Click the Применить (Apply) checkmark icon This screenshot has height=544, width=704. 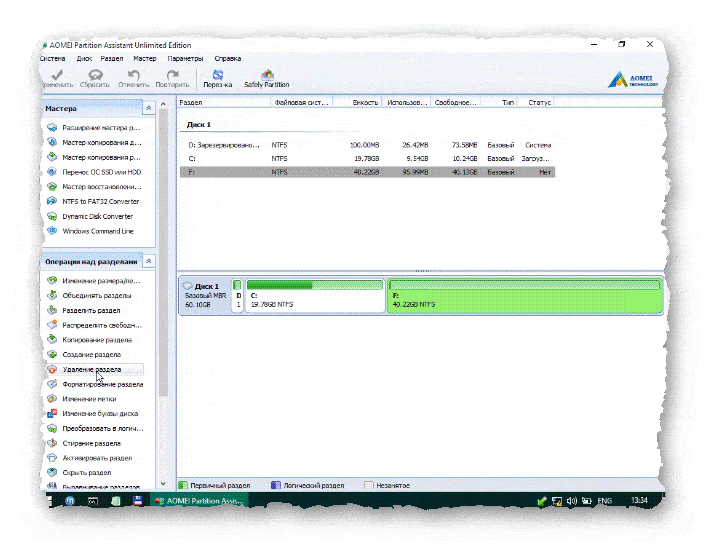(x=57, y=75)
